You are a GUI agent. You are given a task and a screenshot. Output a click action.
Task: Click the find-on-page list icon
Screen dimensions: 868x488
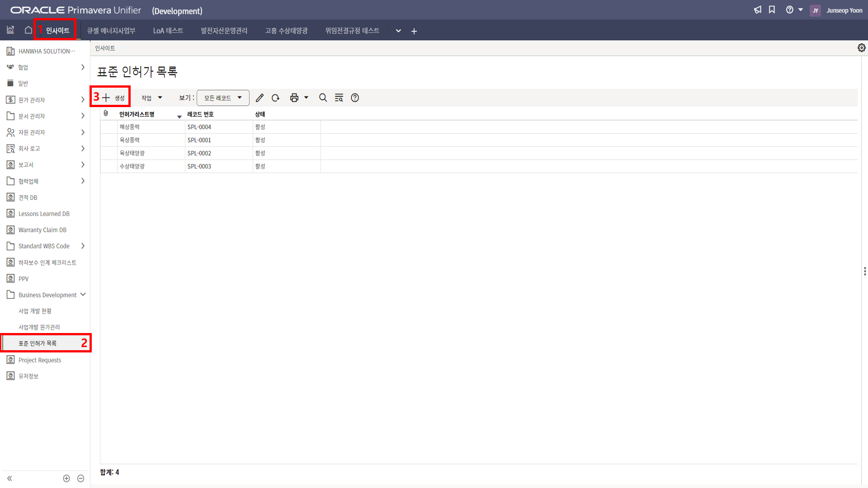pos(339,98)
